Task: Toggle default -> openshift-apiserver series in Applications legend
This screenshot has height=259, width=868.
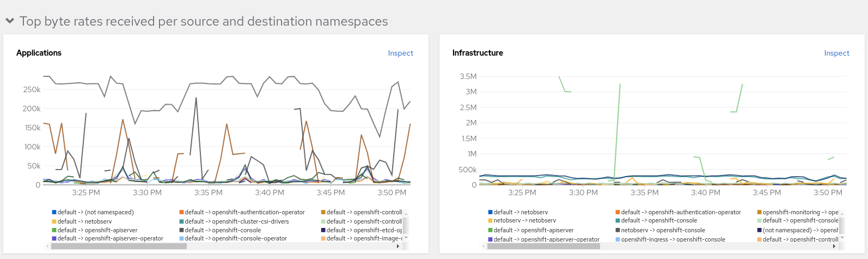Action: coord(97,230)
